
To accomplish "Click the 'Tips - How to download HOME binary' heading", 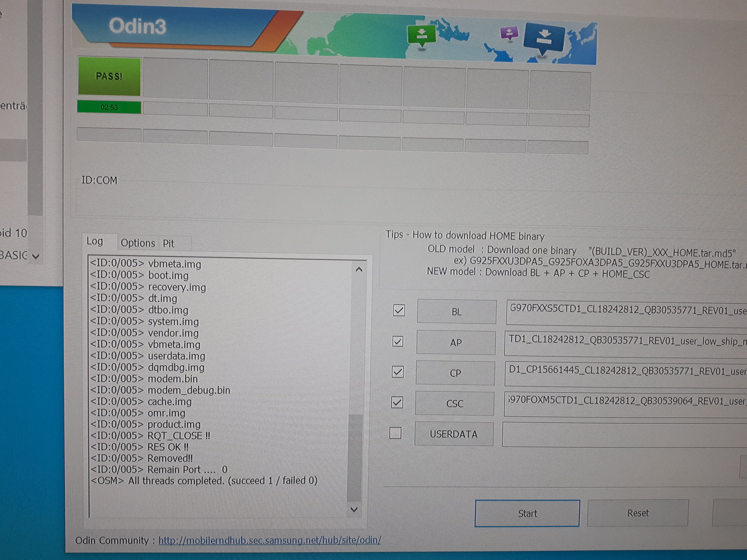I will point(465,235).
